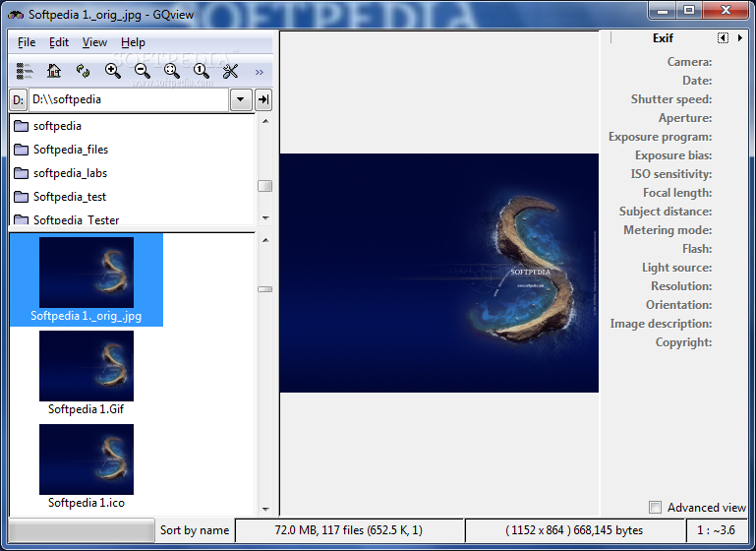This screenshot has height=551, width=756.
Task: Click the 72.0 MB, 117 files status
Action: pos(349,530)
